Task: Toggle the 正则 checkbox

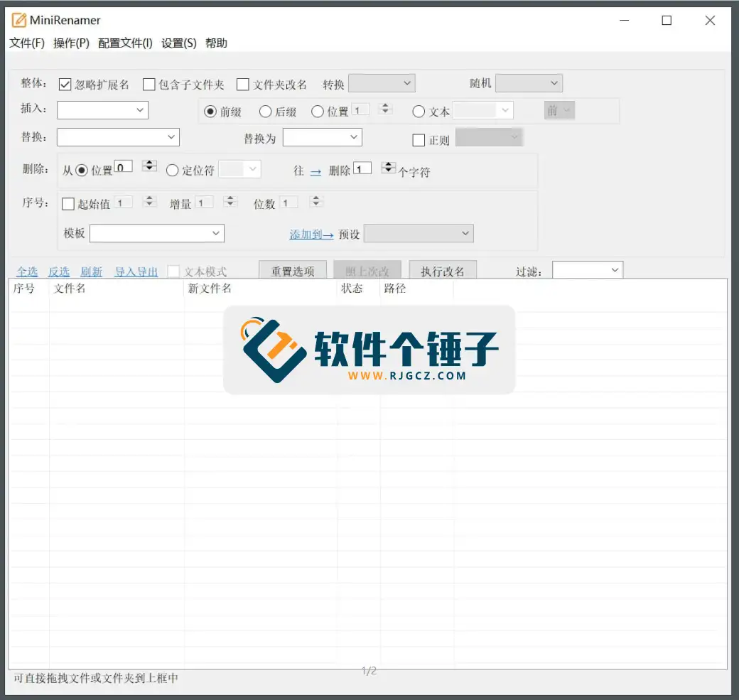Action: [x=419, y=140]
